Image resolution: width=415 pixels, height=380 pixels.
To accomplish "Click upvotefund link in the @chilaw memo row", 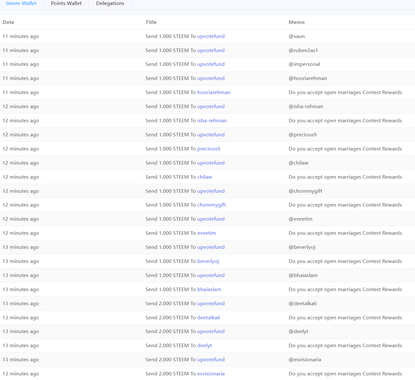I will coord(211,163).
